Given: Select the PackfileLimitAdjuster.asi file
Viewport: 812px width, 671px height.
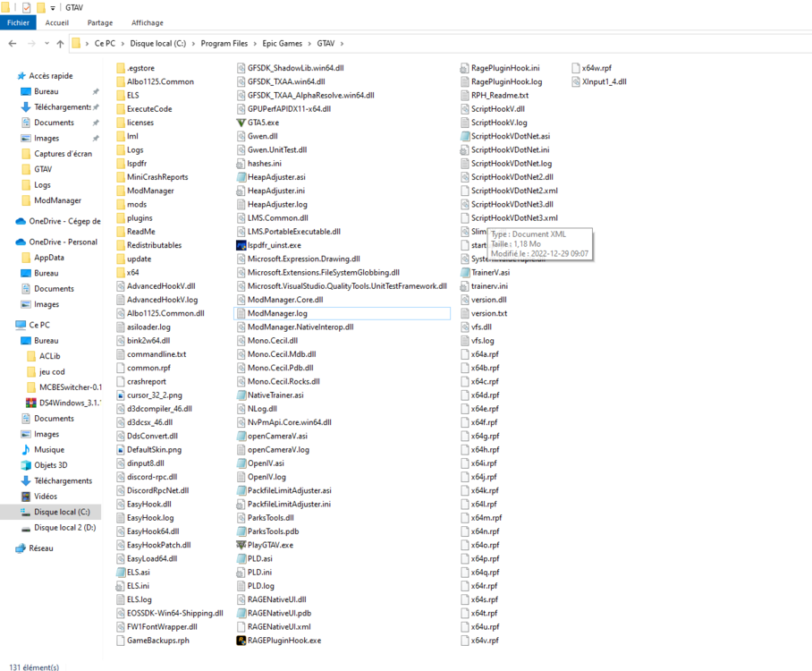Looking at the screenshot, I should [x=283, y=490].
